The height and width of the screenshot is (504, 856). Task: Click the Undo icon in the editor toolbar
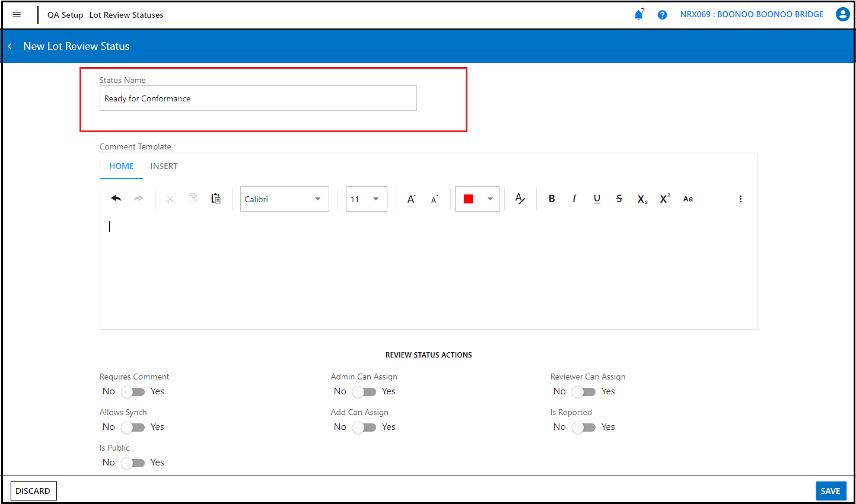coord(116,198)
